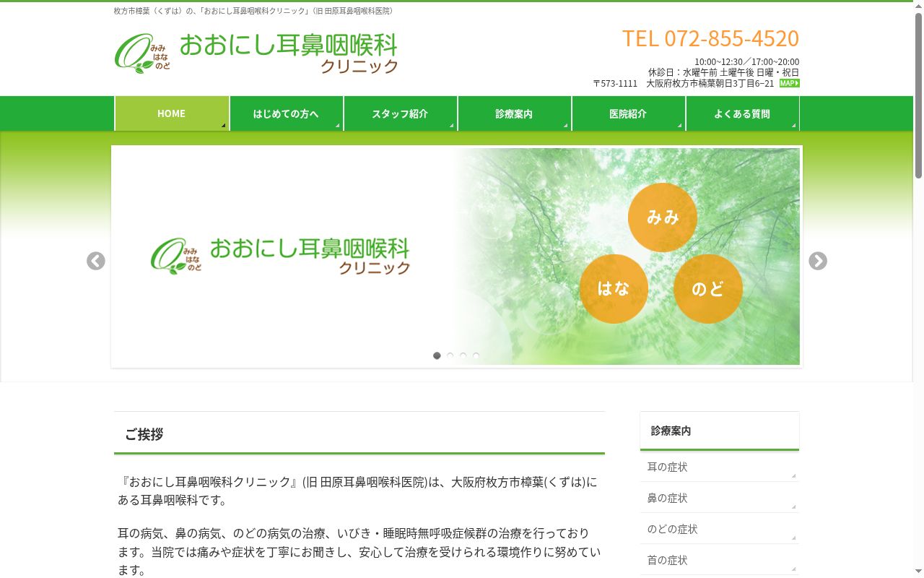Click the clinic logo inside the slideshow
924x578 pixels.
point(280,256)
